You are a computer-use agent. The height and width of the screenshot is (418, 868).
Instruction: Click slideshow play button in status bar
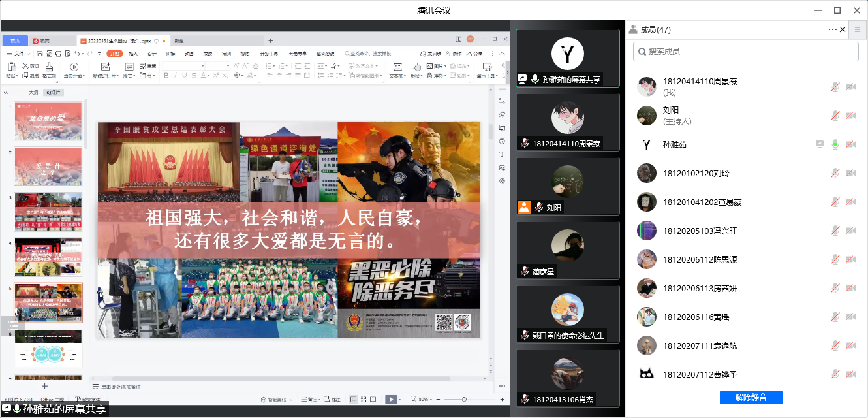[390, 399]
